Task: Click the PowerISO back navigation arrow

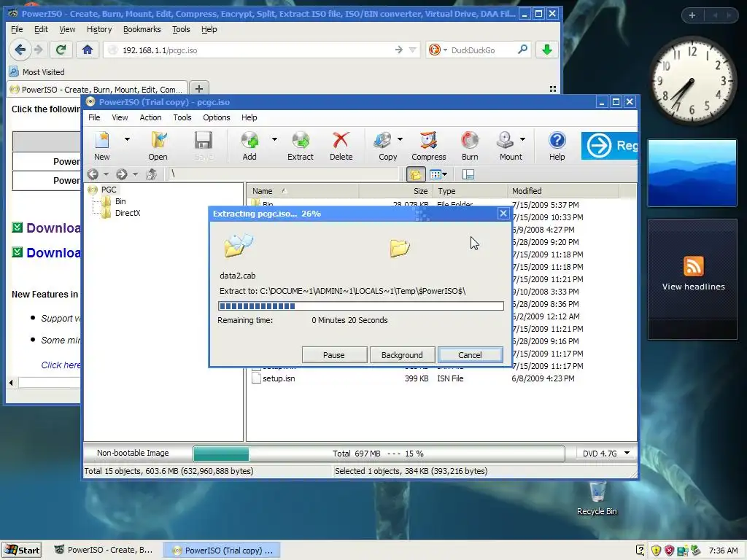Action: tap(93, 174)
